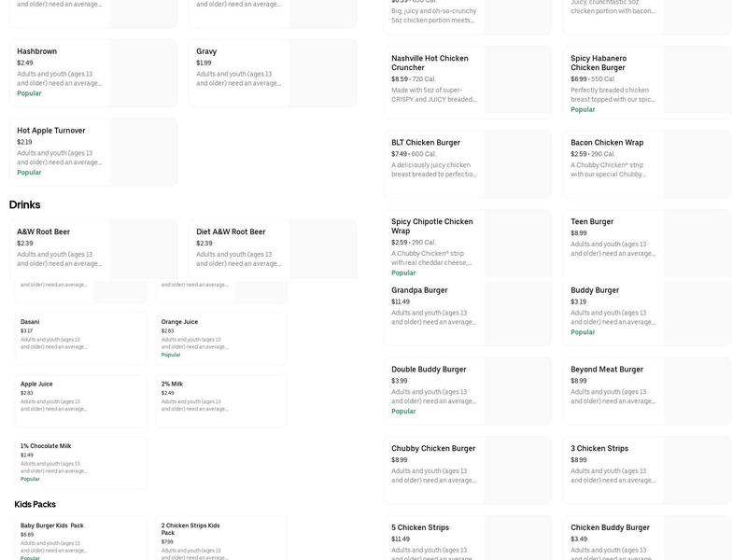Click the Popular tag on Spicy Habanero Chicken Burger
747x560 pixels.
pos(583,109)
